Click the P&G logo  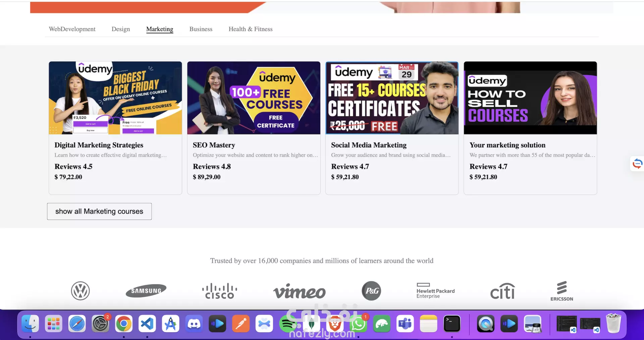(x=371, y=291)
